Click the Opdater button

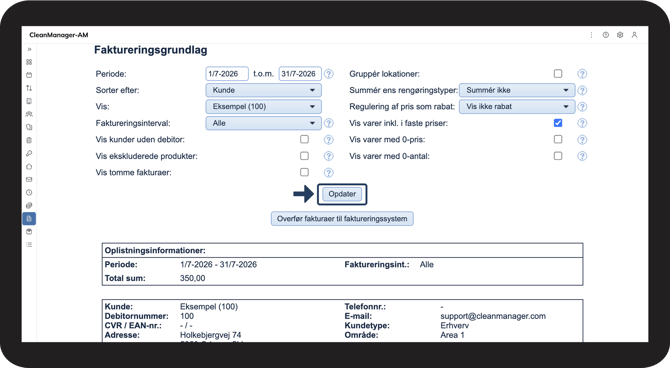342,194
